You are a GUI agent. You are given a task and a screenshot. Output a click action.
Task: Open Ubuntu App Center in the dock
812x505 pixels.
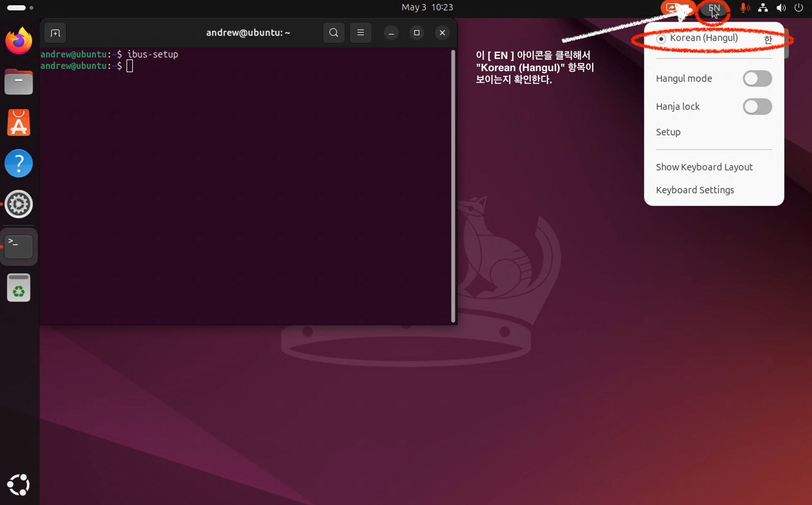pyautogui.click(x=19, y=122)
